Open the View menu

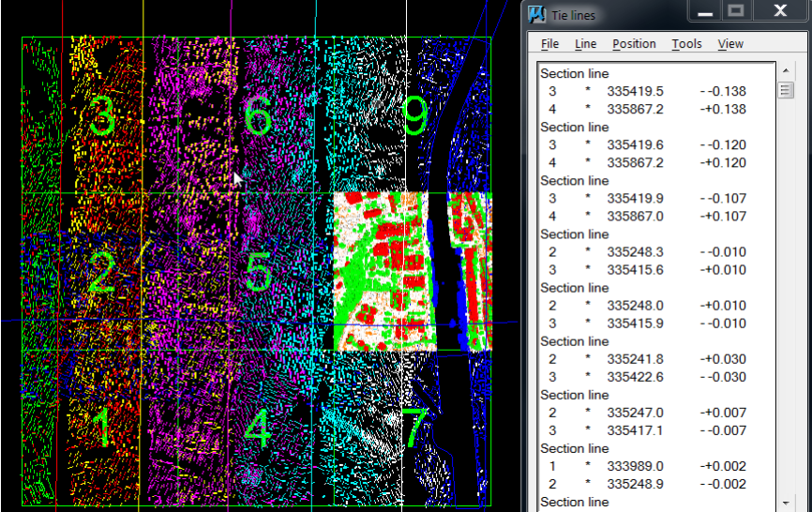tap(730, 44)
